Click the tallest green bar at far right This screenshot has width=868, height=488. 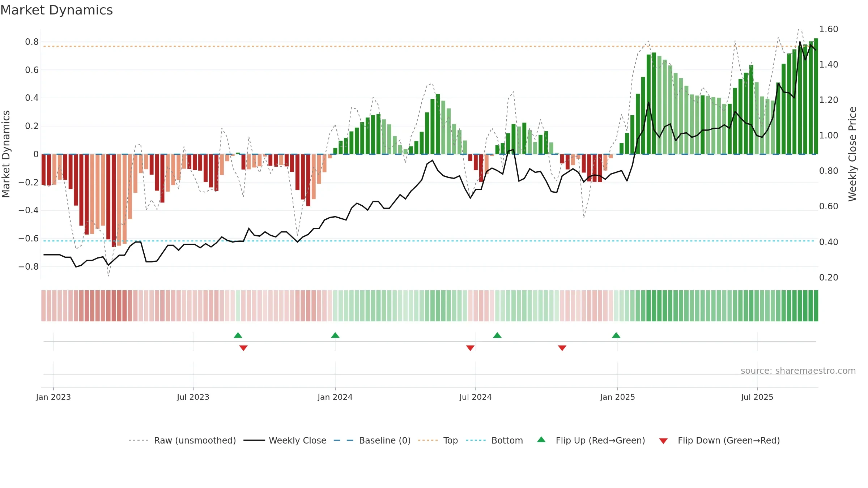(x=816, y=96)
